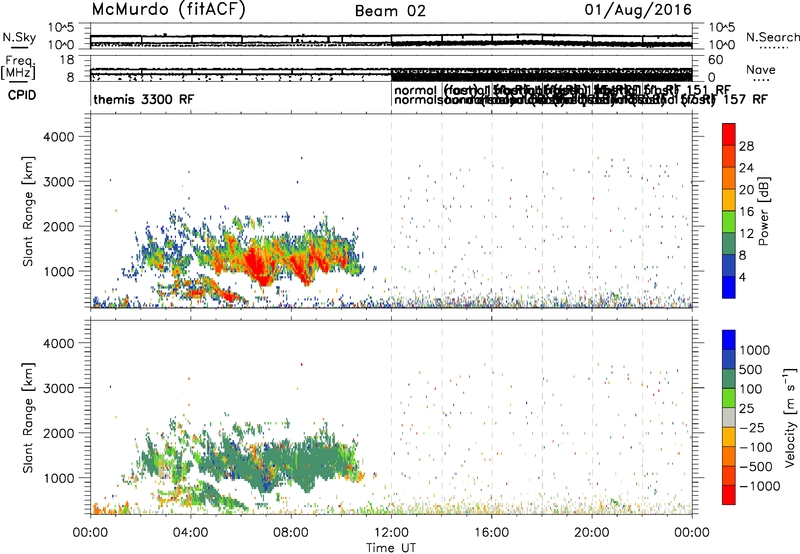
Task: Click the 16:00 time axis tick label
Action: click(x=491, y=533)
